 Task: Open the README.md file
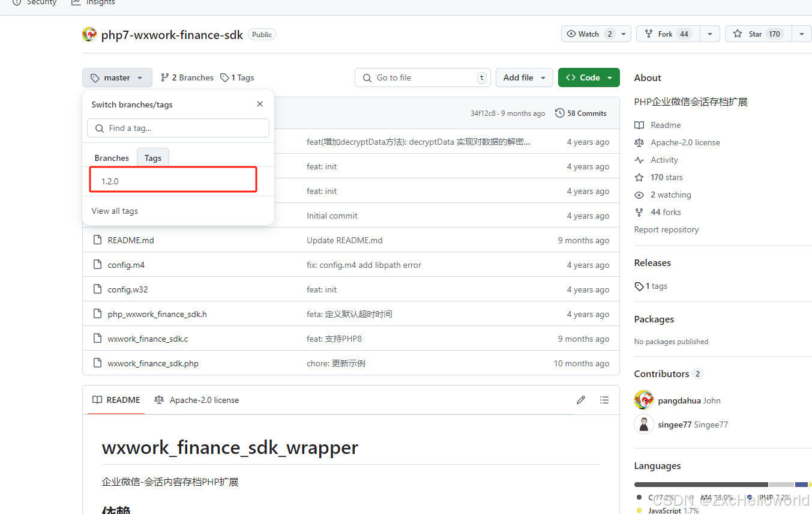(x=131, y=240)
